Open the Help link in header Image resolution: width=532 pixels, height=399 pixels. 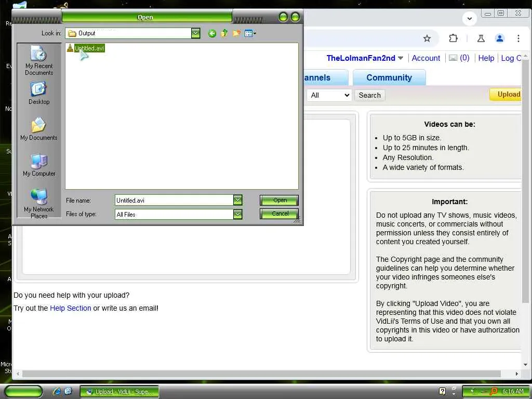(x=486, y=58)
